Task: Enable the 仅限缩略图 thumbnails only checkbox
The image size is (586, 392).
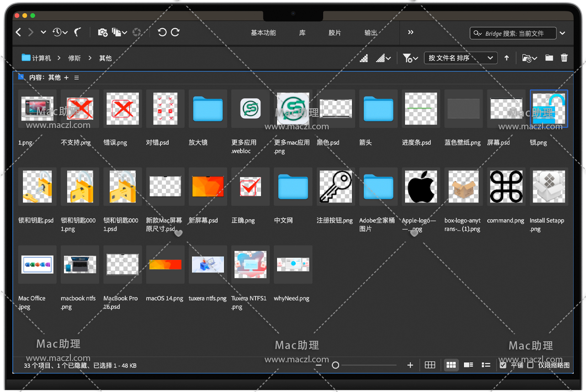Action: 530,365
